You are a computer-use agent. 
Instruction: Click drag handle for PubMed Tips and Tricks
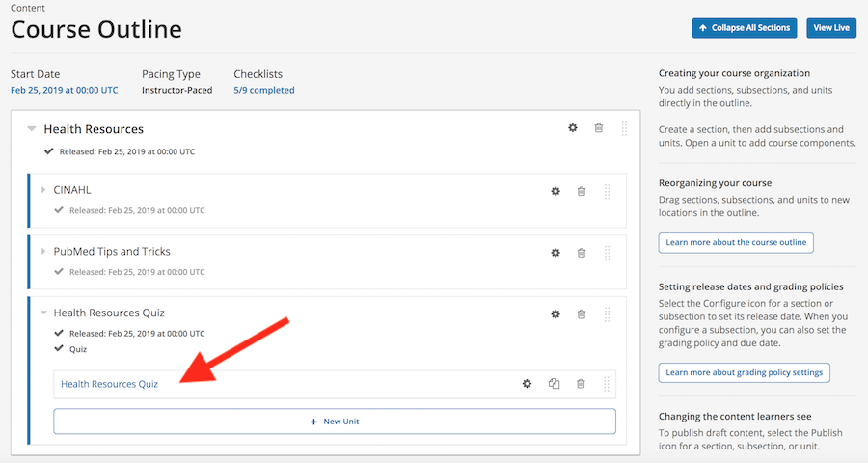coord(607,253)
